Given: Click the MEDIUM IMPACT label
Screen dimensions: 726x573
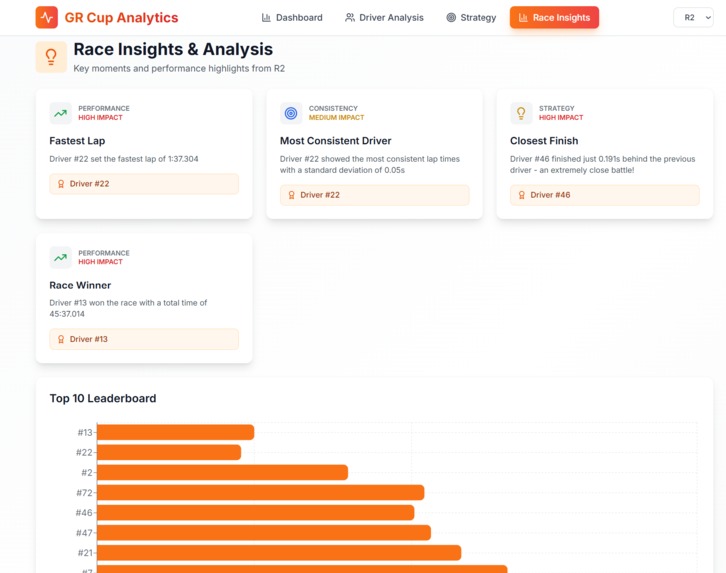Looking at the screenshot, I should pos(337,118).
